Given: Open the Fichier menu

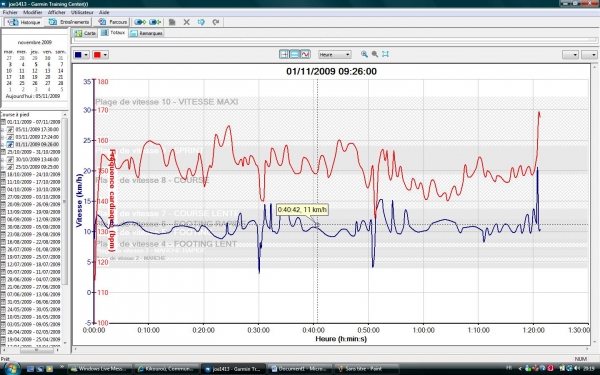Looking at the screenshot, I should pyautogui.click(x=10, y=12).
